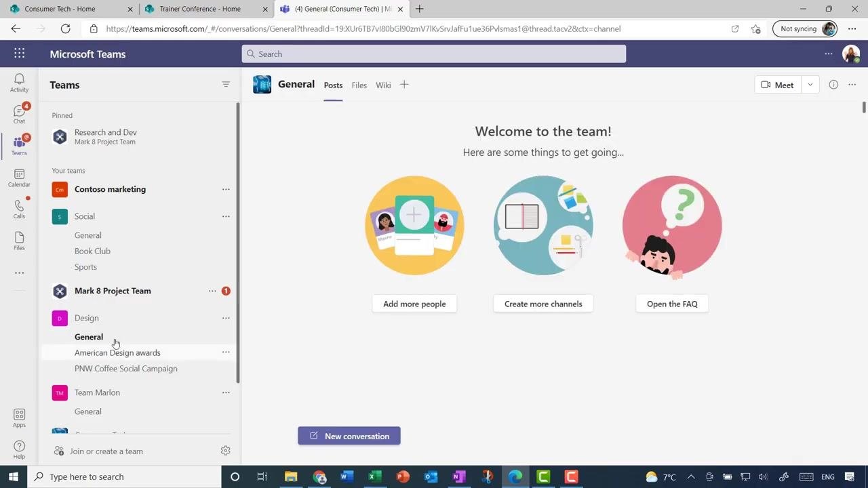
Task: Open a new browser tab
Action: (x=420, y=9)
